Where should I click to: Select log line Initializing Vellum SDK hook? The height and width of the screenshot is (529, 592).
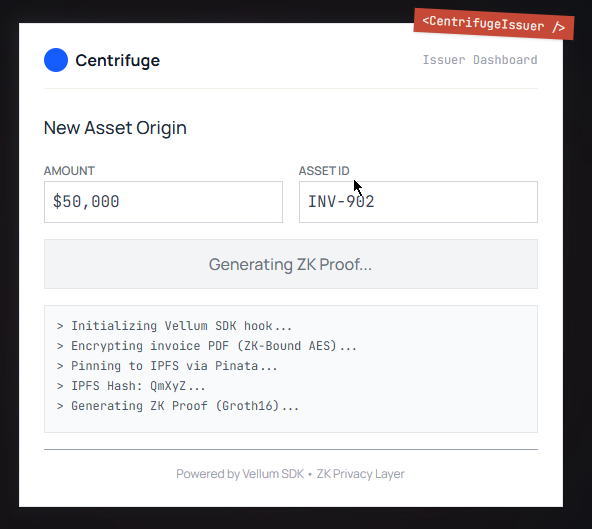(x=174, y=326)
